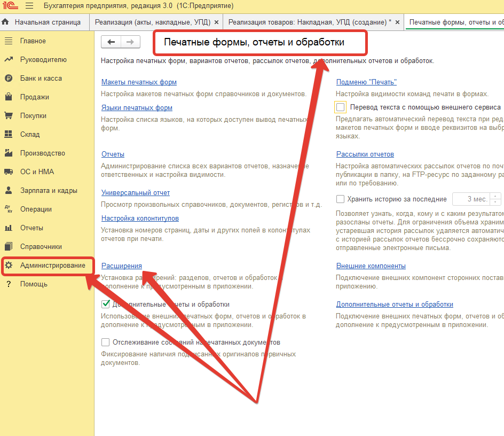Open the Расширения link
Image resolution: width=504 pixels, height=436 pixels.
point(122,266)
